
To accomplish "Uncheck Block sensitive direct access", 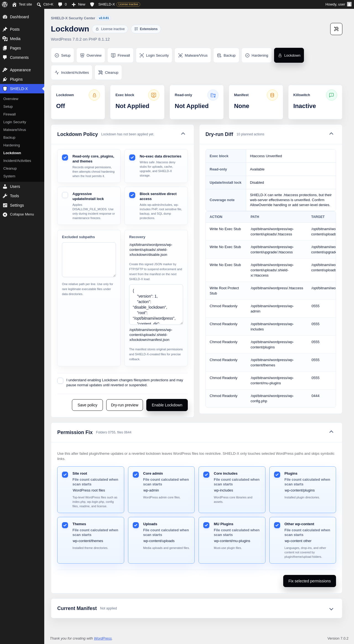I will point(132,195).
